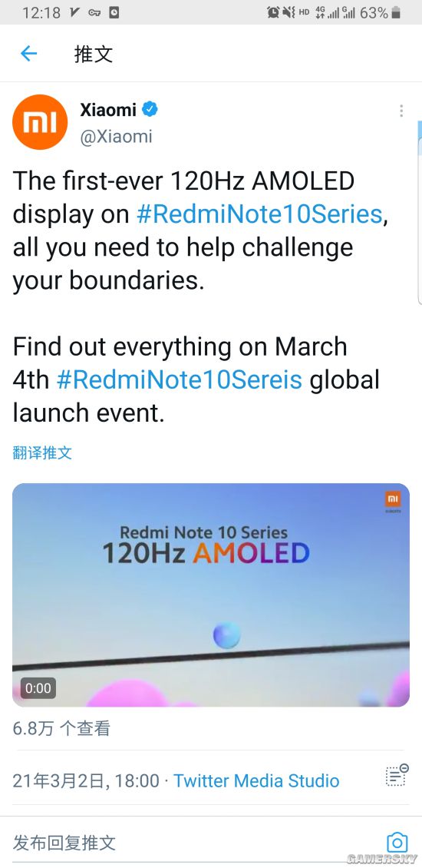Image resolution: width=422 pixels, height=868 pixels.
Task: Tap the Mi logo in video corner
Action: pyautogui.click(x=393, y=500)
